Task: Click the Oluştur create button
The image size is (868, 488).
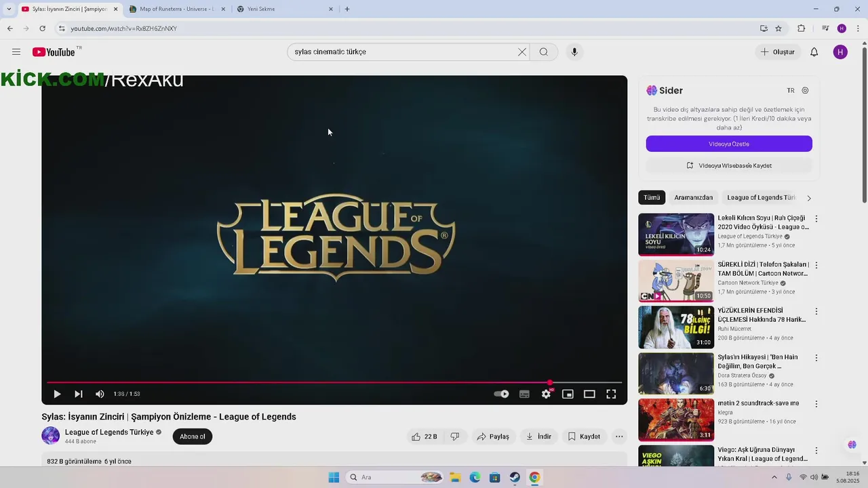Action: coord(778,52)
